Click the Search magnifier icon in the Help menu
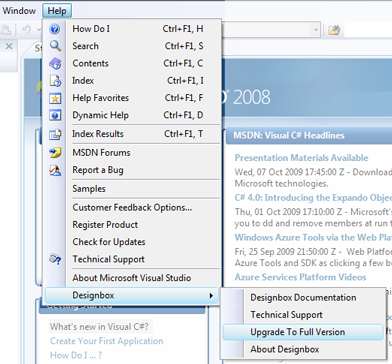 (x=55, y=46)
